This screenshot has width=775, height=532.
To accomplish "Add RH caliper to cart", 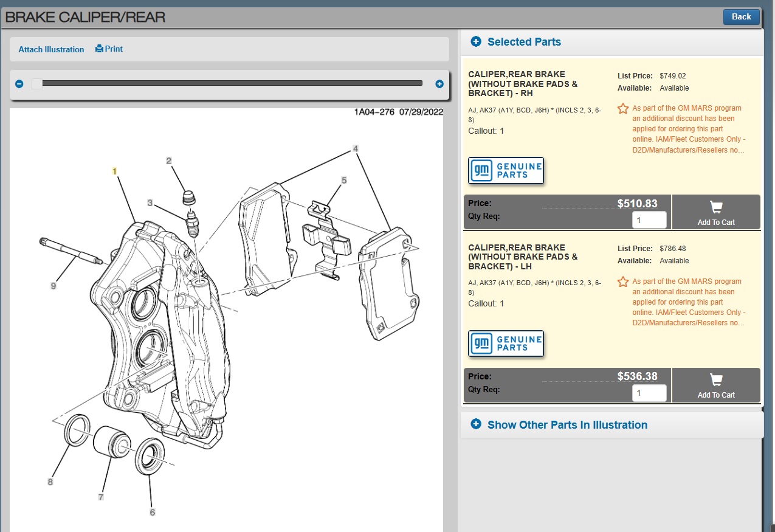I will pos(715,212).
